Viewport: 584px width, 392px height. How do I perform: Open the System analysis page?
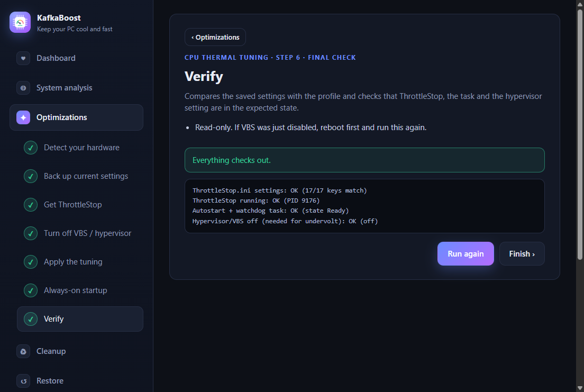click(x=76, y=88)
